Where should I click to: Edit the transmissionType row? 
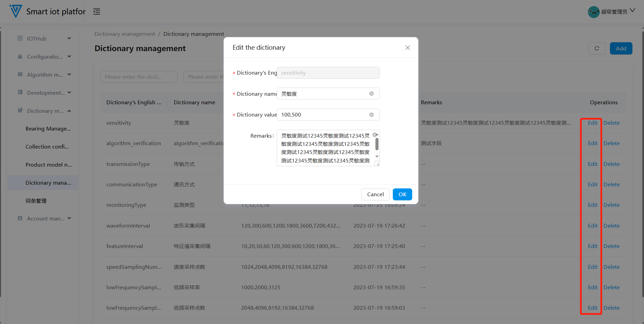pyautogui.click(x=593, y=164)
